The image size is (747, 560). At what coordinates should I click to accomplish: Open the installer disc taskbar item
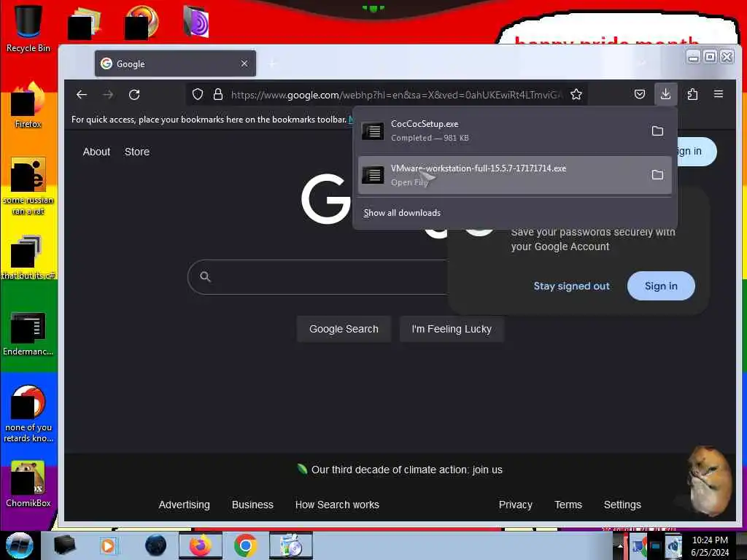pos(291,545)
